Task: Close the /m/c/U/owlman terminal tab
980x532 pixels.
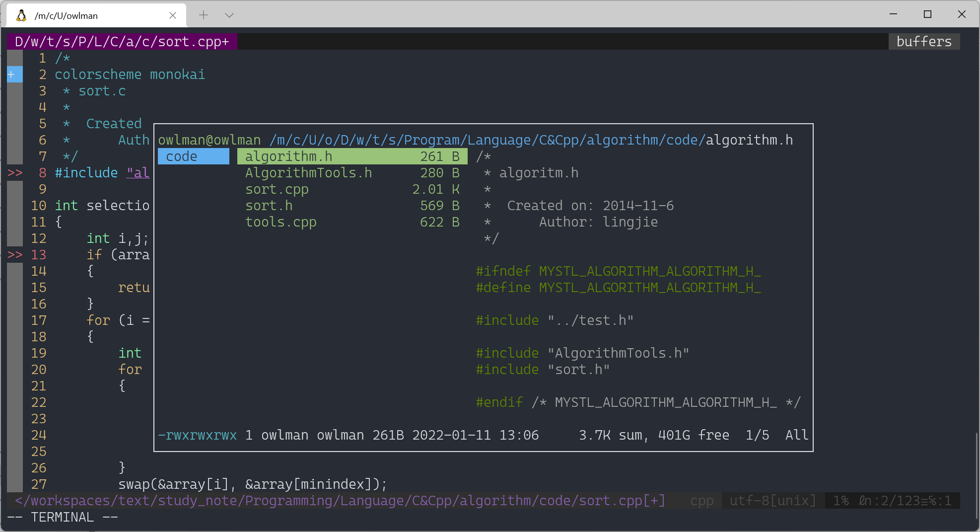Action: [173, 15]
